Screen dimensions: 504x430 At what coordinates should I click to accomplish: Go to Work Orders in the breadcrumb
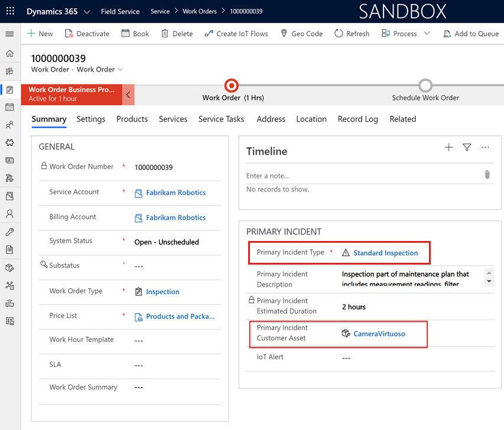[200, 11]
